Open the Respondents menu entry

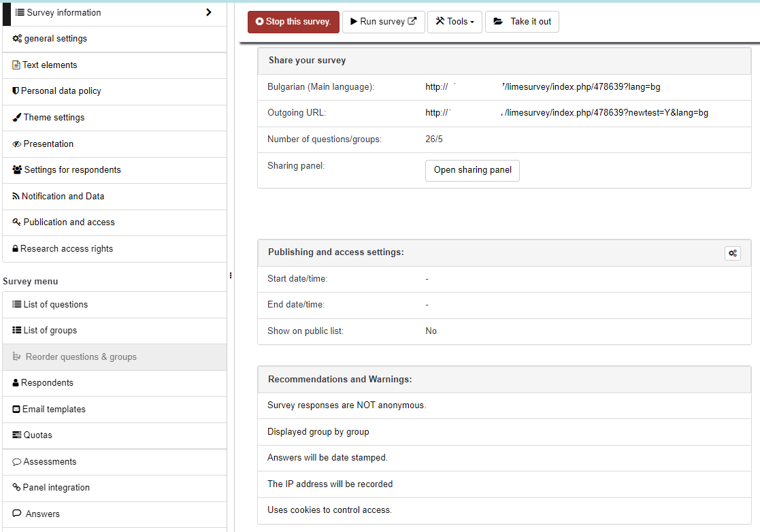click(114, 383)
